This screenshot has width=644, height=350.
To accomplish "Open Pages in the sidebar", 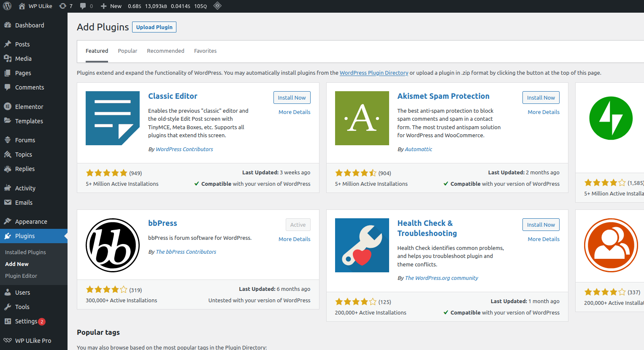I will pyautogui.click(x=34, y=73).
